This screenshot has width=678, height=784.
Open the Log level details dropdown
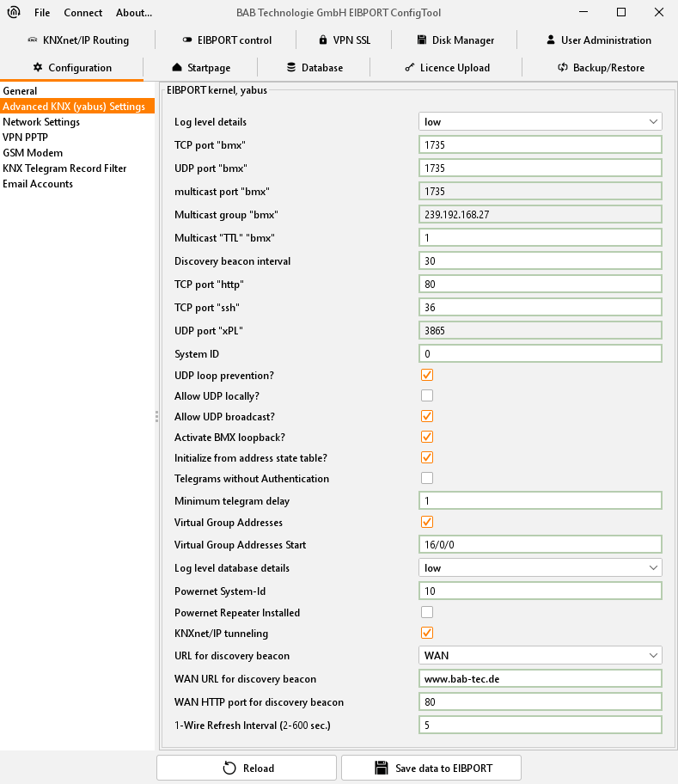click(540, 122)
